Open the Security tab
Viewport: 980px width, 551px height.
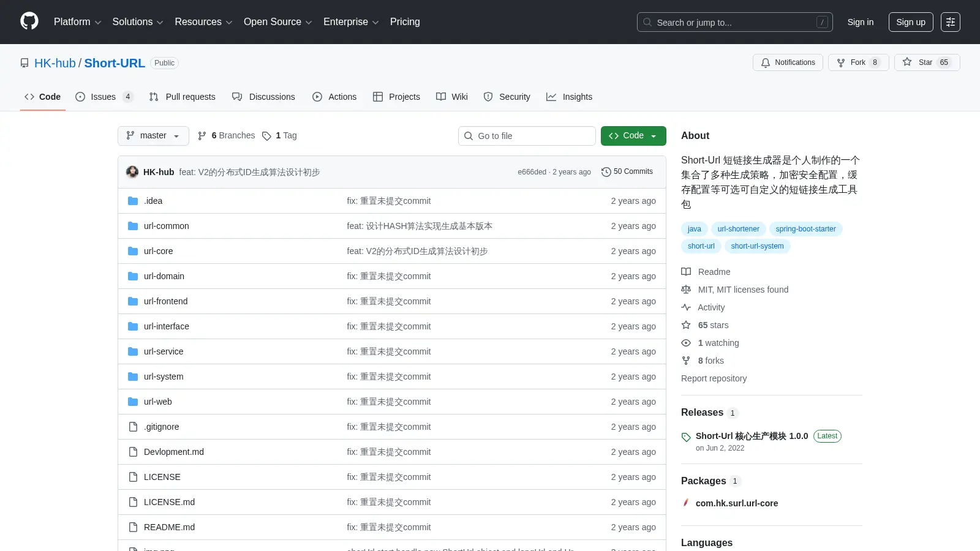pyautogui.click(x=507, y=97)
